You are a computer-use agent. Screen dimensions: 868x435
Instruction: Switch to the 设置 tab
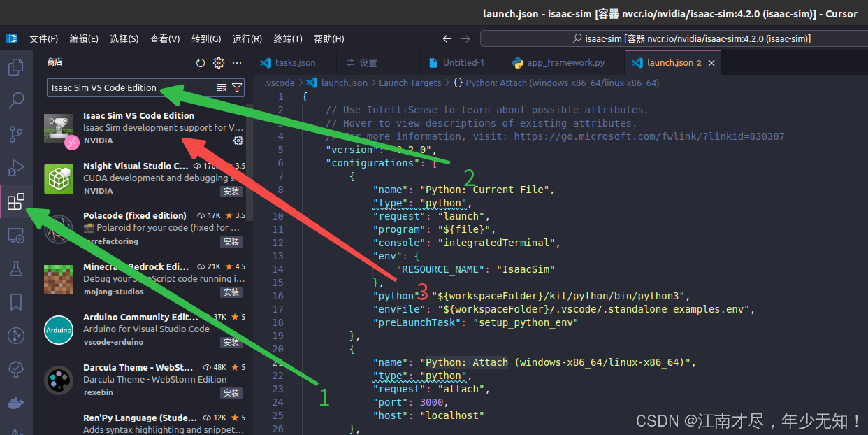click(368, 63)
